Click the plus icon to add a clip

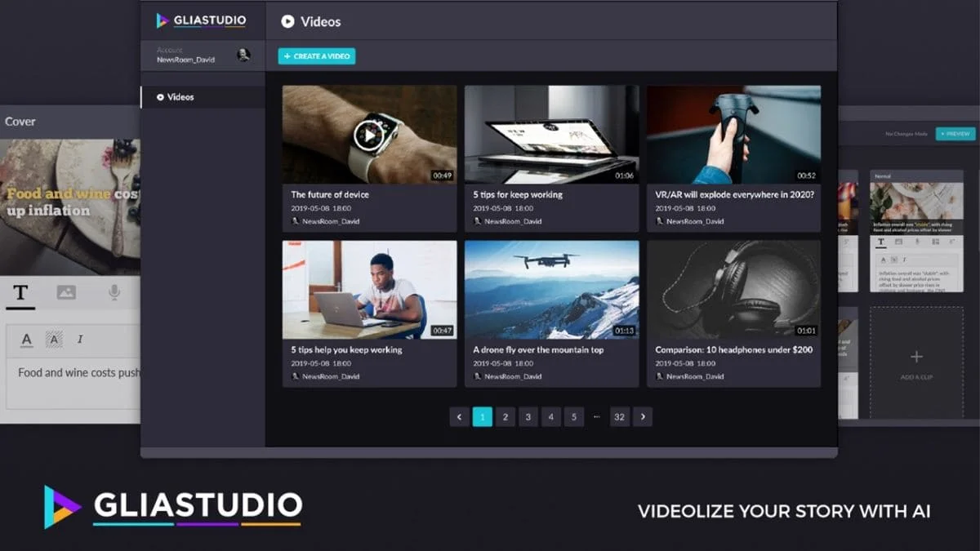916,357
